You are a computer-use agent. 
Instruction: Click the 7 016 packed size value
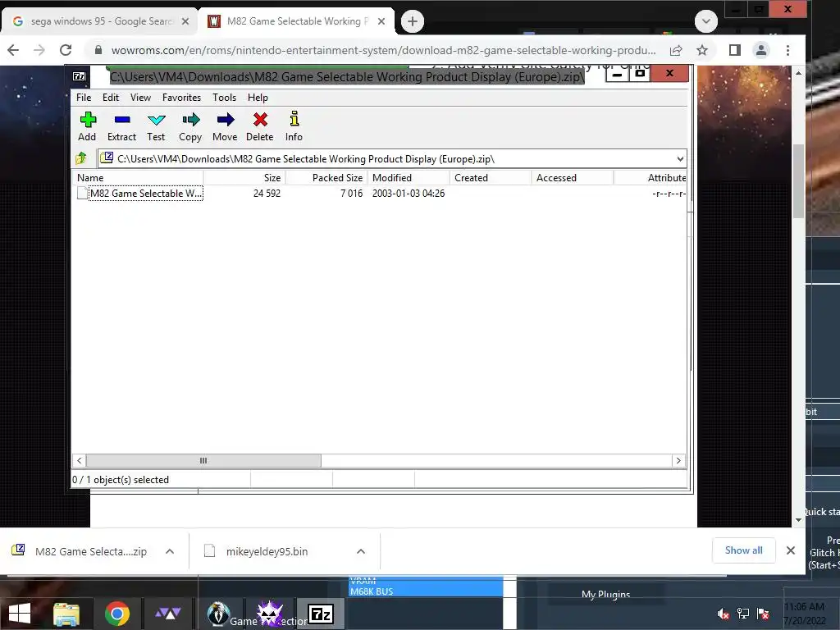pyautogui.click(x=351, y=194)
